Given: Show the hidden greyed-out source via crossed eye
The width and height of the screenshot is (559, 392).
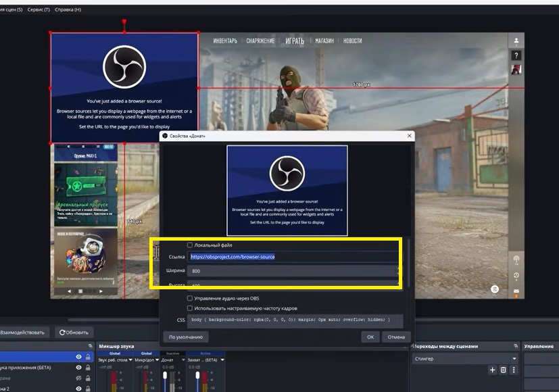Looking at the screenshot, I should click(x=79, y=378).
